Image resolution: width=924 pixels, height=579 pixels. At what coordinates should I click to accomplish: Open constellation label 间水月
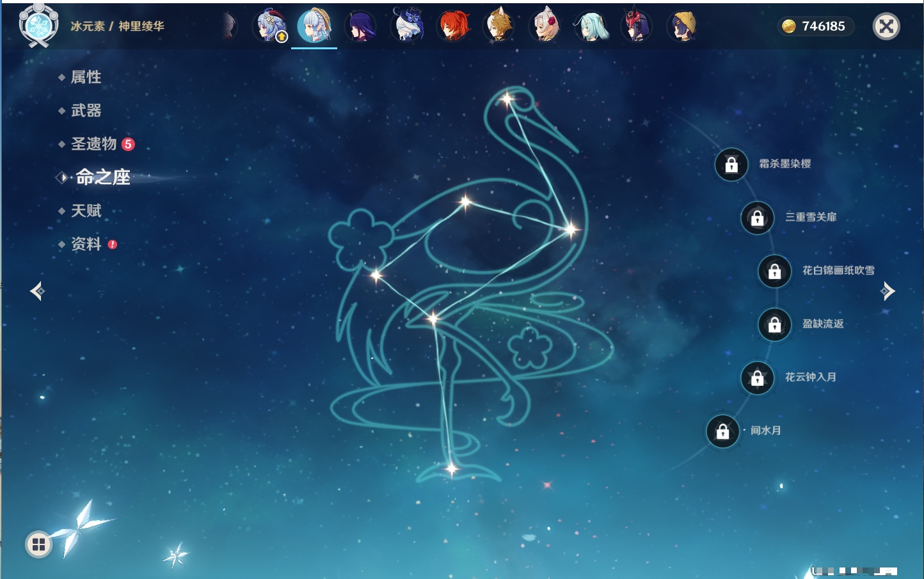766,430
